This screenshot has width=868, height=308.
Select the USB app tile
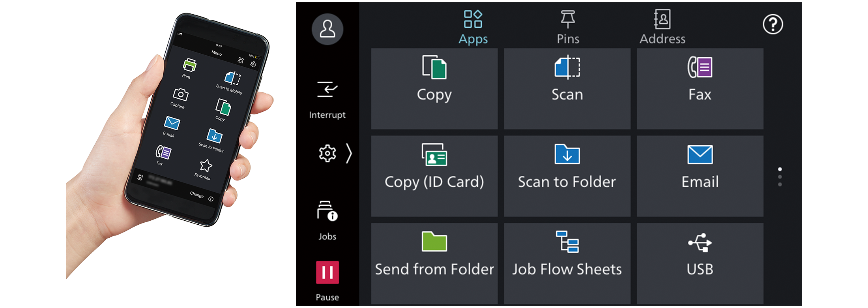[x=700, y=263]
